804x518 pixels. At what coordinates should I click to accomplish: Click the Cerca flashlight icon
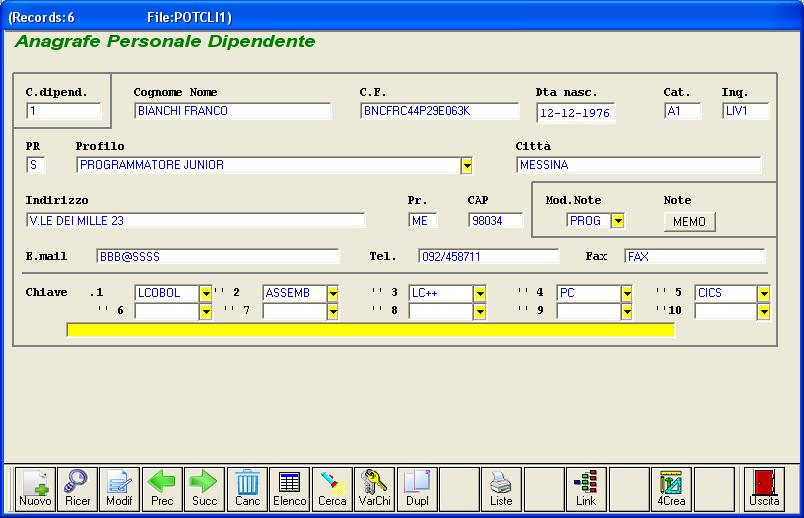(332, 489)
